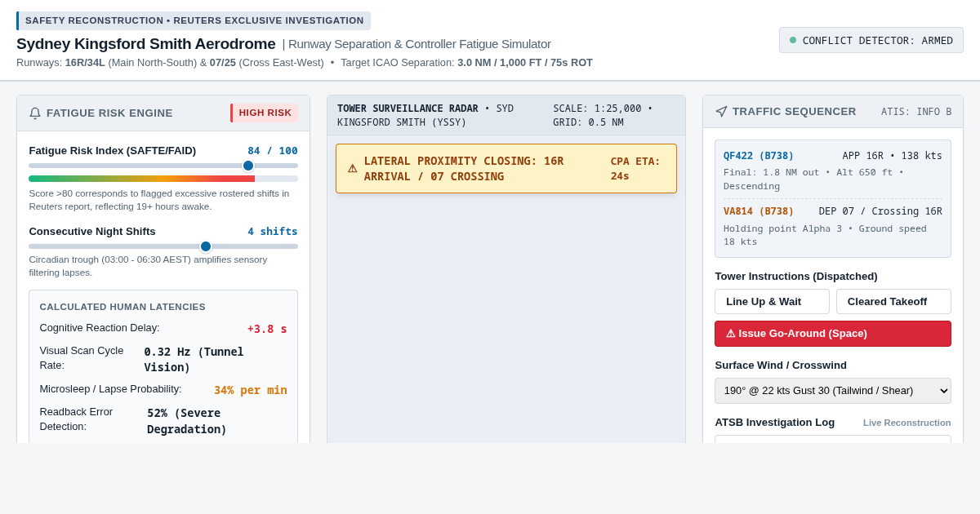Click the green-to-red fatigue gradient bar

click(x=163, y=179)
